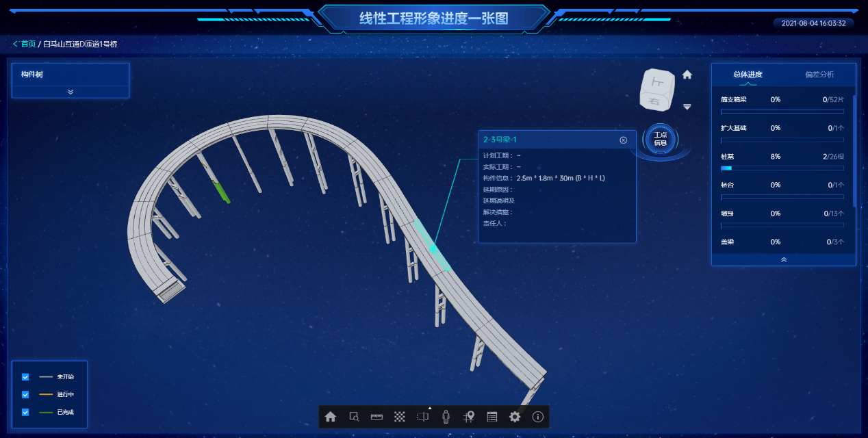868x438 pixels.
Task: Open the properties list panel icon
Action: (x=492, y=417)
